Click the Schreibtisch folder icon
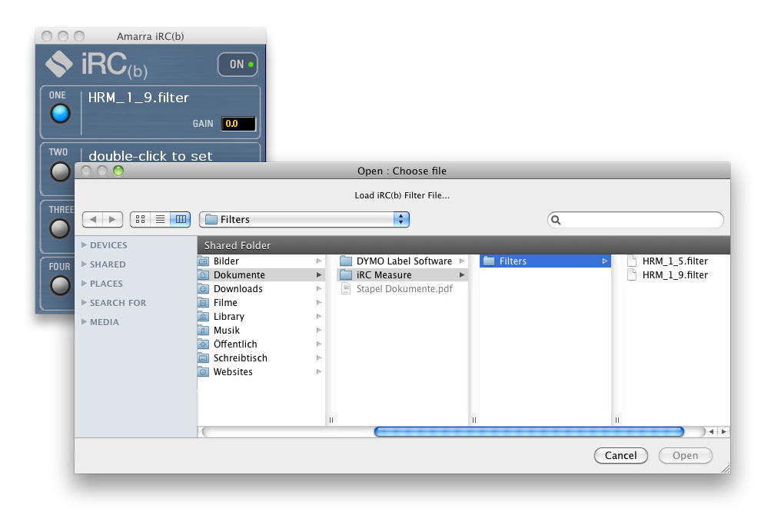771x532 pixels. click(204, 358)
